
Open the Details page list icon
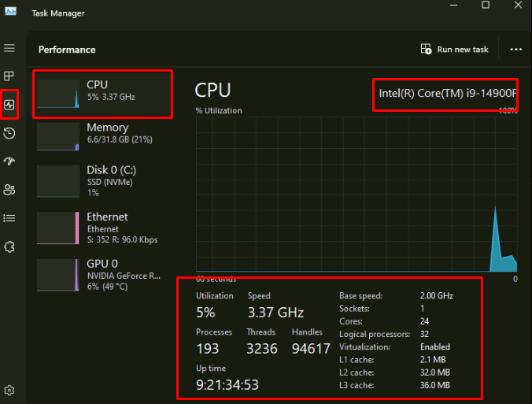pyautogui.click(x=9, y=218)
